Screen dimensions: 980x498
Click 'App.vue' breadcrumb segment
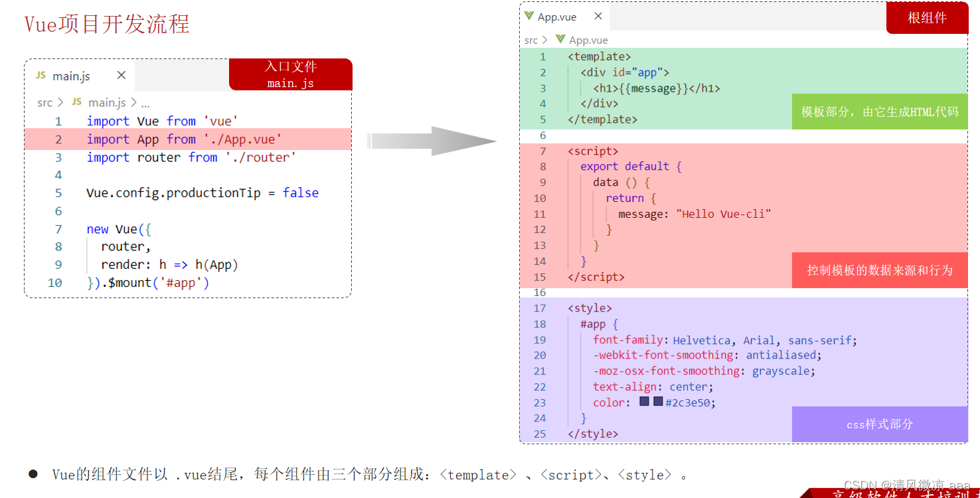pos(588,41)
